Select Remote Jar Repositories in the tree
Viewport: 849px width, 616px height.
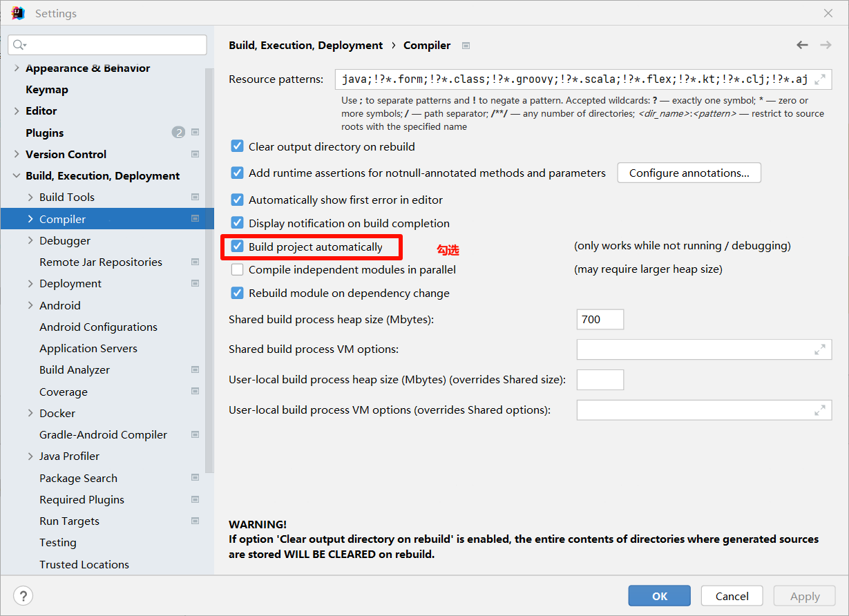pyautogui.click(x=101, y=262)
